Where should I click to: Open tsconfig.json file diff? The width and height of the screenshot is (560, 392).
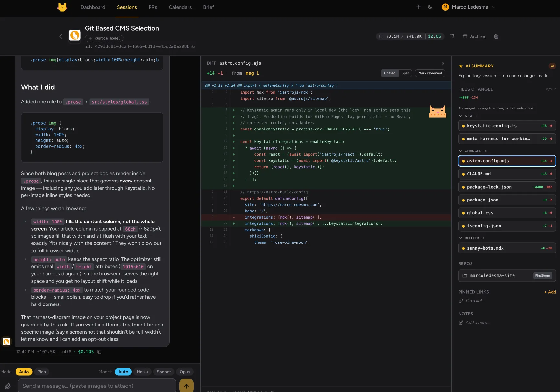507,226
